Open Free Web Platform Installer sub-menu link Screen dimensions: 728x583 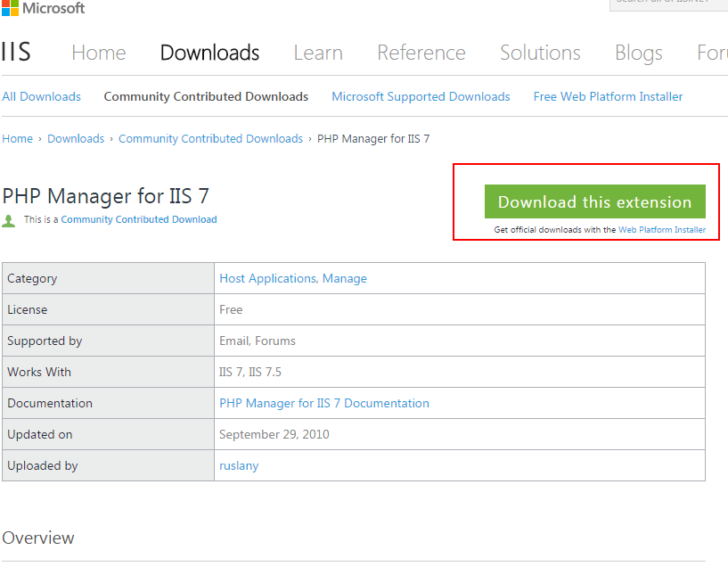608,96
